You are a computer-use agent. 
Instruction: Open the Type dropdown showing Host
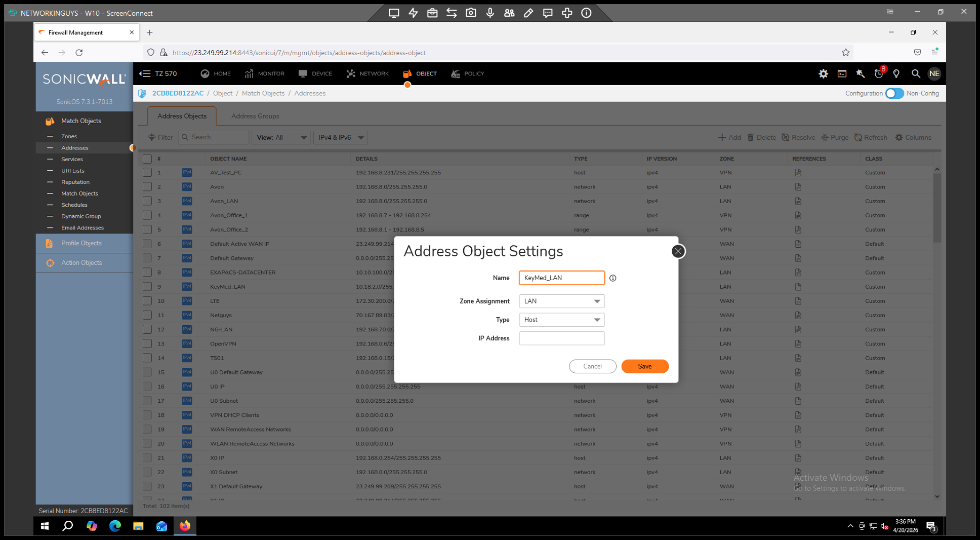click(561, 320)
